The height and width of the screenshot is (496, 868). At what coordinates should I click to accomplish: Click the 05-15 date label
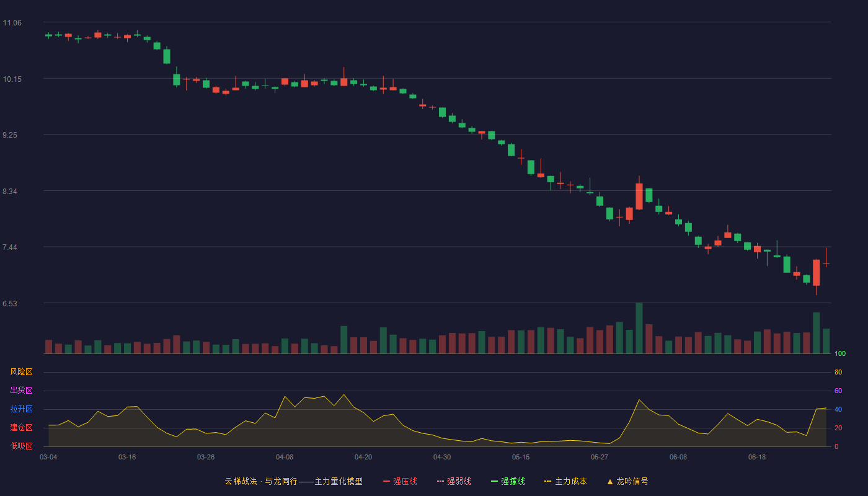pyautogui.click(x=521, y=457)
